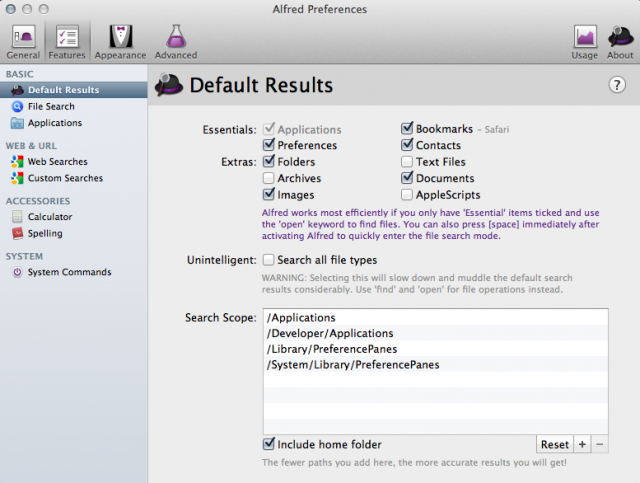Click the ACCESSORIES section header
This screenshot has height=483, width=640.
tap(38, 201)
